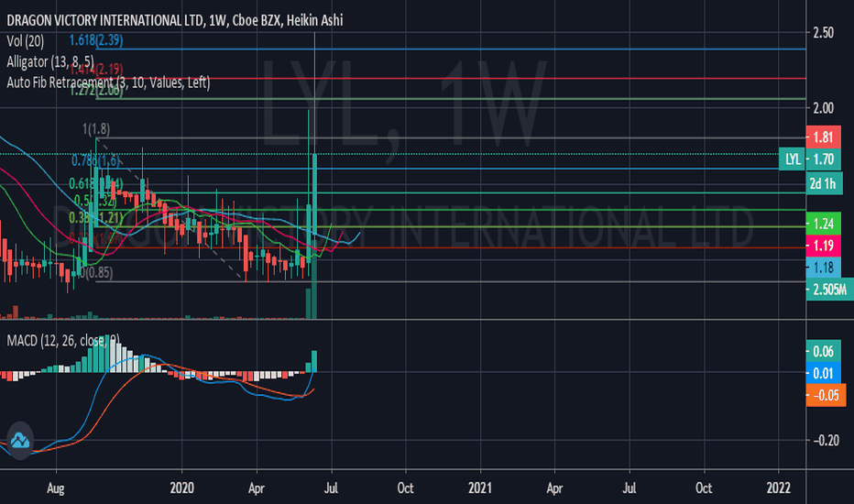
Task: Click the Jul label following 2020
Action: [x=331, y=488]
